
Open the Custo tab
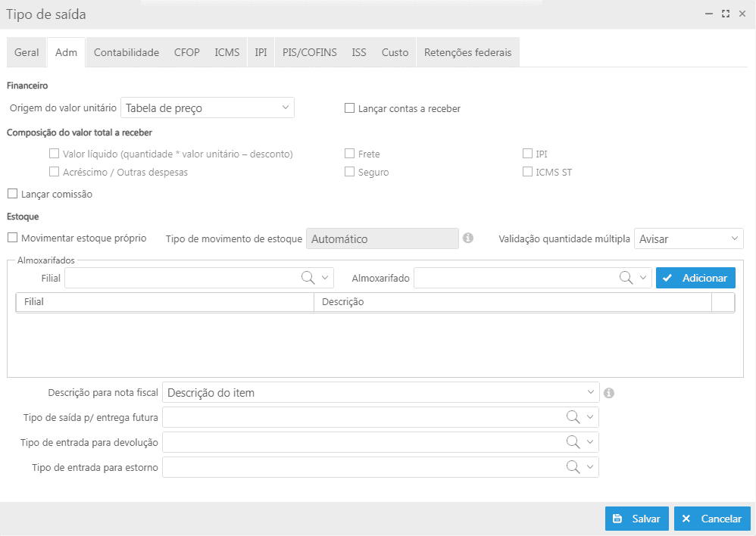coord(395,52)
